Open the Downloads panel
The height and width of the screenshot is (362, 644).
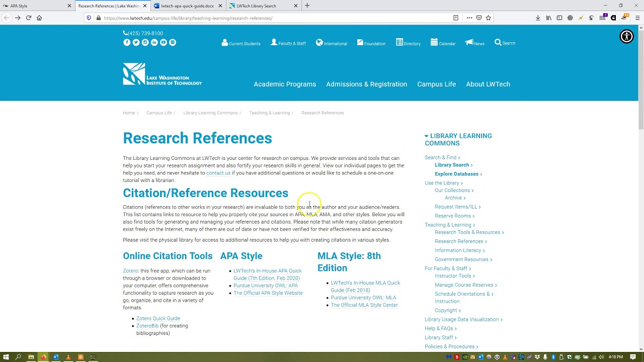538,18
